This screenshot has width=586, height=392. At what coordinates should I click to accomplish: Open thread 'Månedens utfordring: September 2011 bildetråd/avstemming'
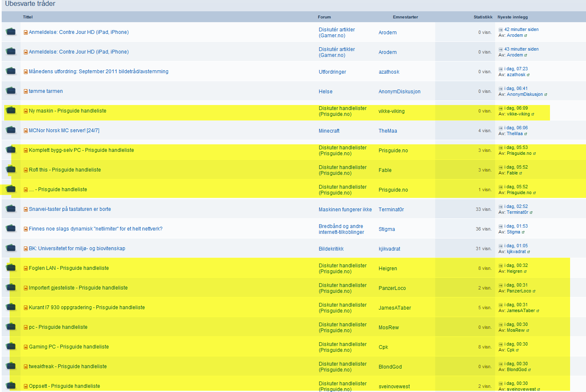[x=98, y=72]
